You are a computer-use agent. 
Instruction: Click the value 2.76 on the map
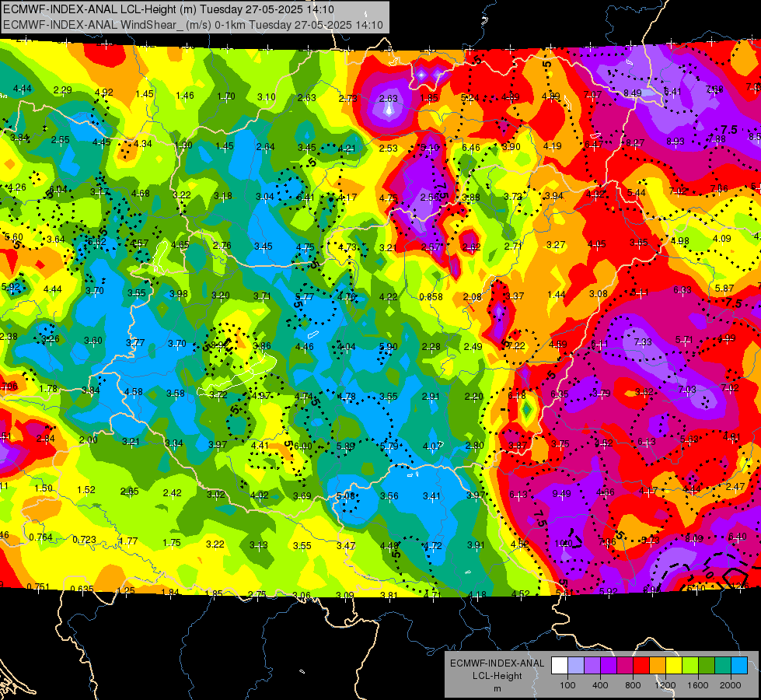coord(222,245)
